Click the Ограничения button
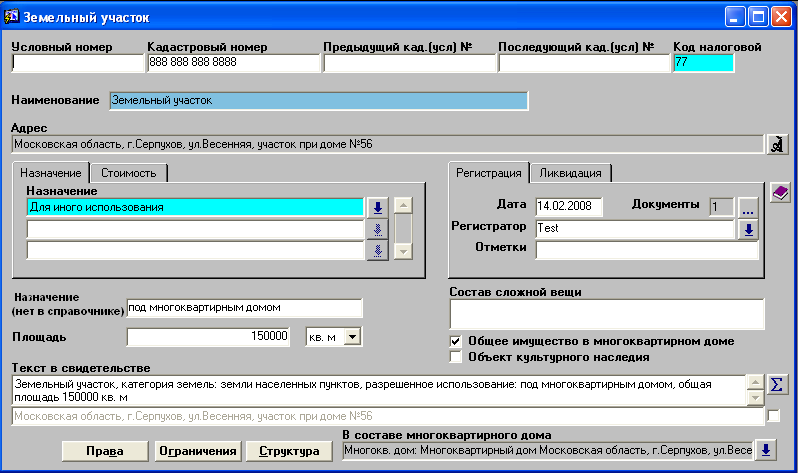 pyautogui.click(x=197, y=451)
